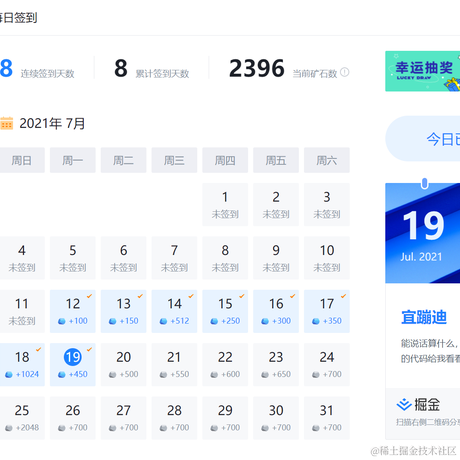The height and width of the screenshot is (460, 460).
Task: Select the 周二 column header
Action: pyautogui.click(x=123, y=160)
